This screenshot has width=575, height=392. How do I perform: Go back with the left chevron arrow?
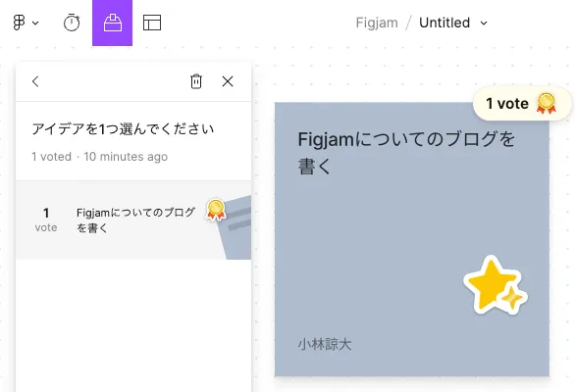[35, 81]
